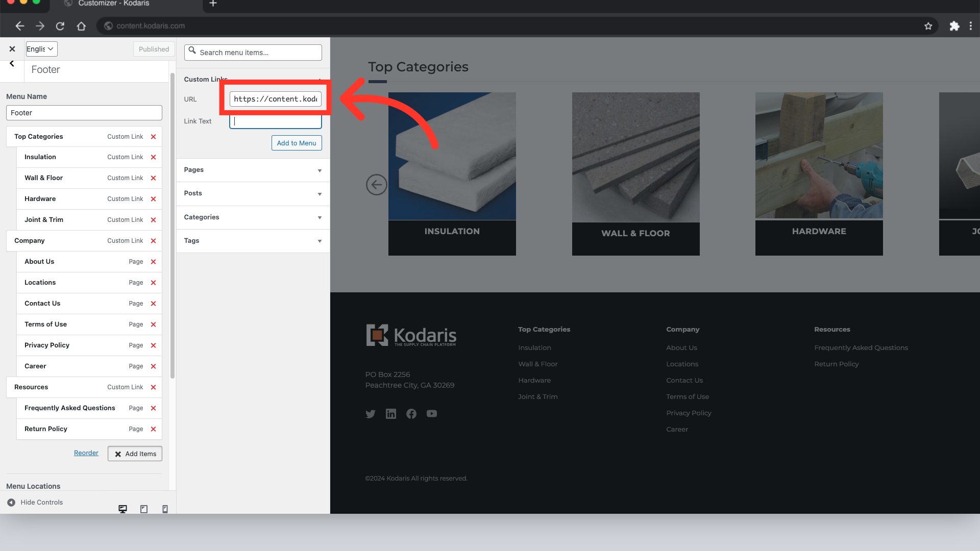Click the Add to Menu button
Viewport: 980px width, 551px height.
[x=296, y=143]
